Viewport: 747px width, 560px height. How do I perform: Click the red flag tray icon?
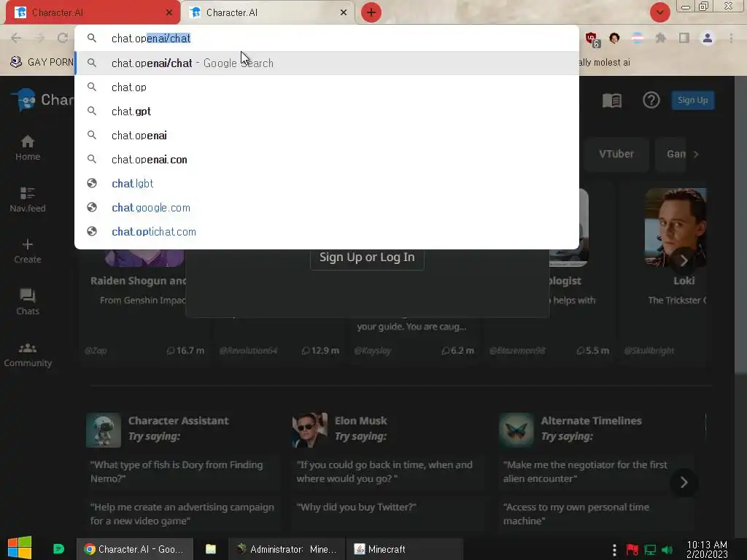click(x=632, y=550)
